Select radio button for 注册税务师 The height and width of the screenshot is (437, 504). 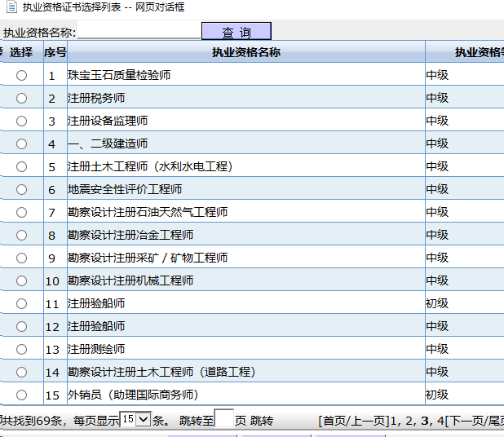click(x=21, y=99)
